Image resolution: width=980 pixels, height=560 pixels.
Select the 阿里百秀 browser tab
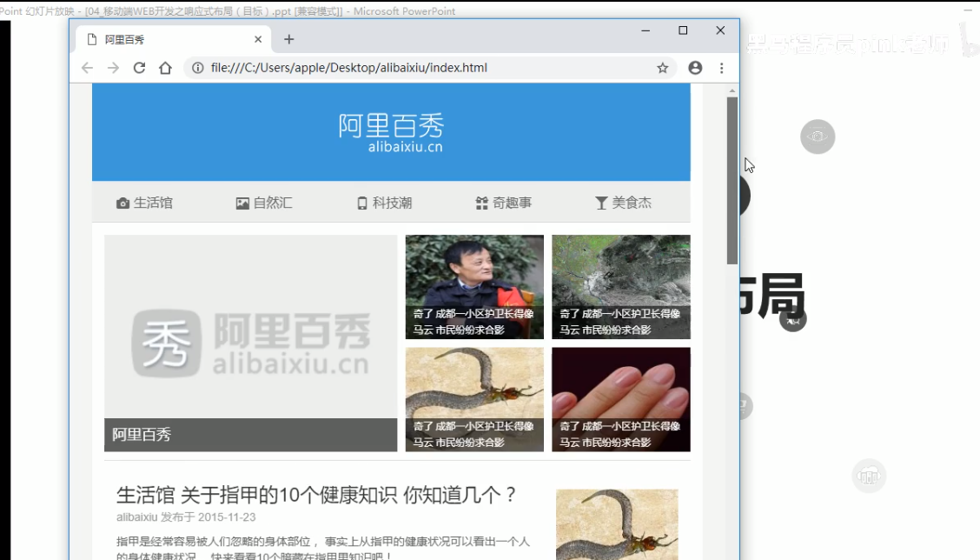pos(174,39)
